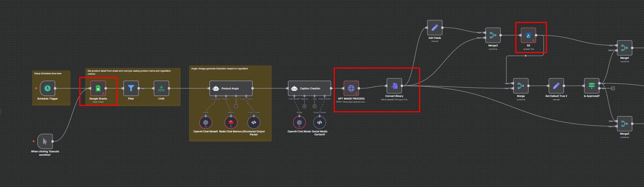This screenshot has width=644, height=187.
Task: Select the Is Approved? branching node
Action: 592,86
